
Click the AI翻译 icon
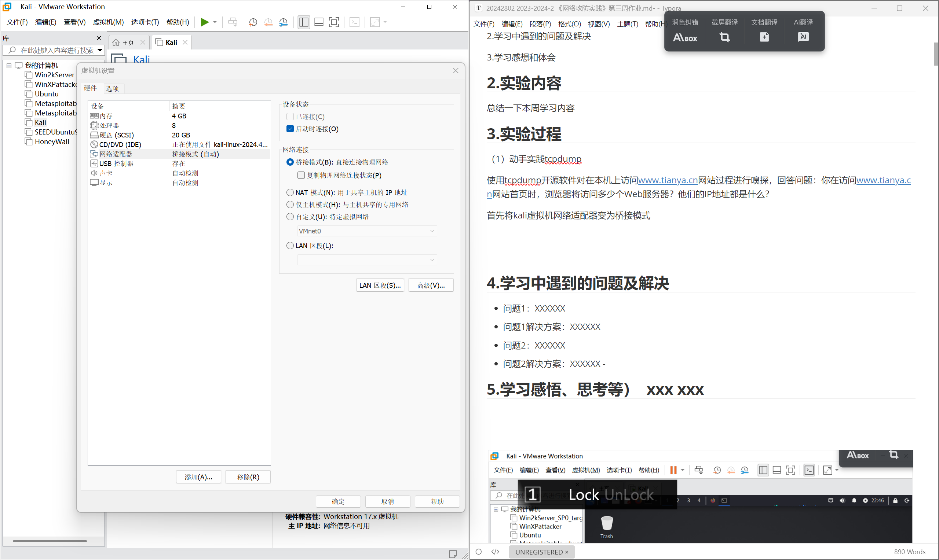coord(803,37)
